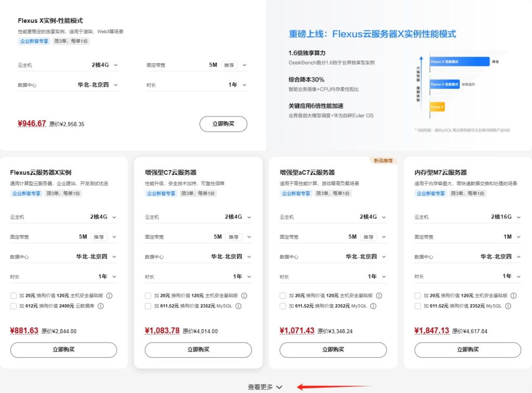Click 立即购买 on the 内存型M7云服务器 card
Screen dimensions: 532x393
[x=467, y=349]
